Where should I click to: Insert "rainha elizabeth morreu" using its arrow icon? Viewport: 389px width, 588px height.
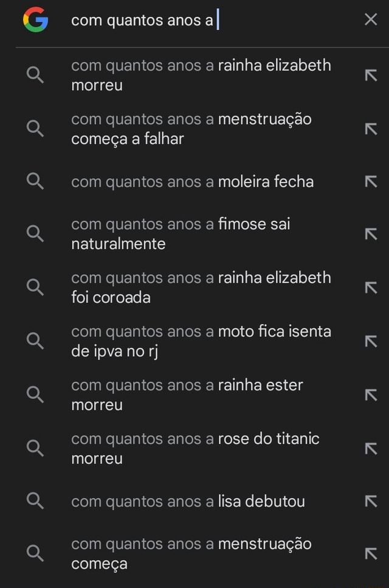(372, 75)
